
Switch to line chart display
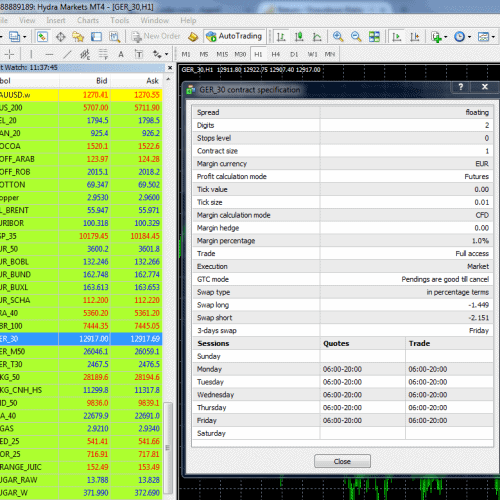tap(317, 37)
